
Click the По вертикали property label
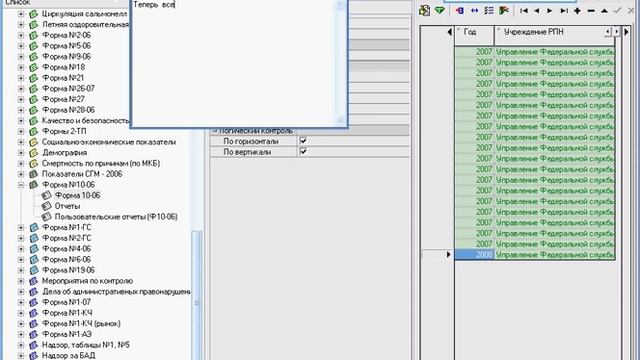247,152
